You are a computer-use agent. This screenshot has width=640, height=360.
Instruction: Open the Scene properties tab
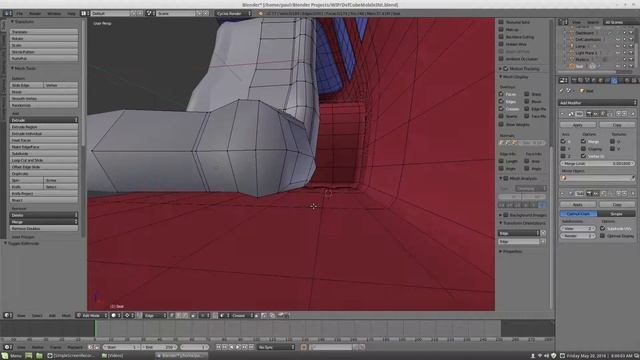[586, 80]
